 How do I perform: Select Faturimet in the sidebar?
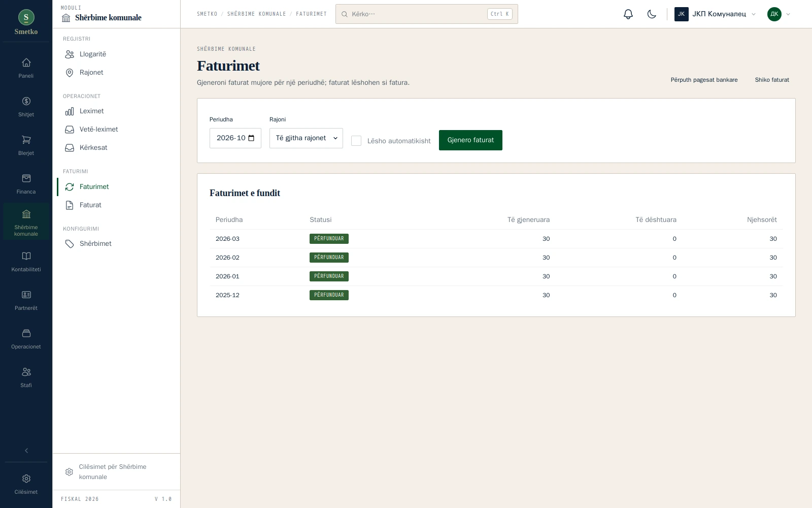click(x=116, y=187)
